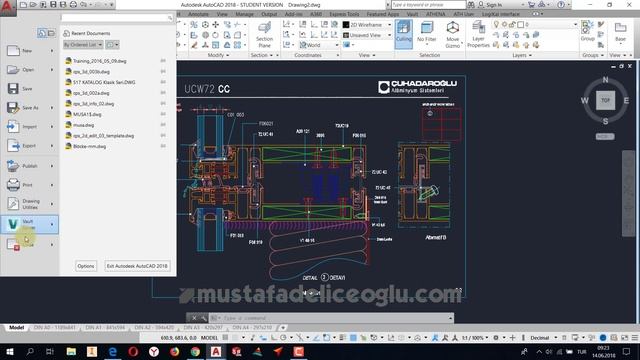Screen dimensions: 640x360
Task: Open Training_2016_05_09.dwg recent file
Action: point(99,61)
